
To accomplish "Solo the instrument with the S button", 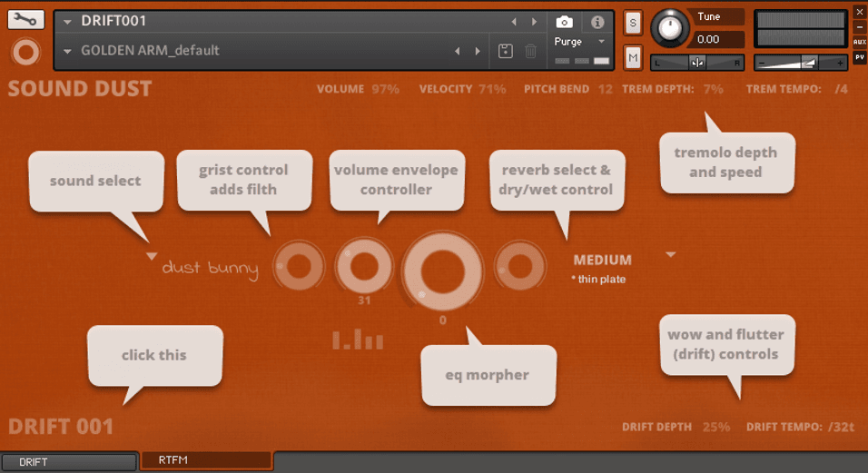I will pos(633,23).
